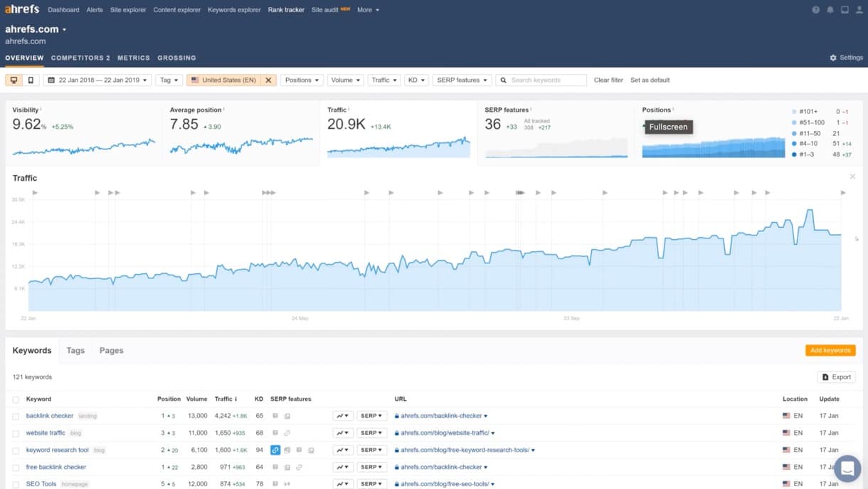Screen dimensions: 868x489
Task: Check the checkbox for the SEO Tools keyword
Action: click(x=16, y=483)
